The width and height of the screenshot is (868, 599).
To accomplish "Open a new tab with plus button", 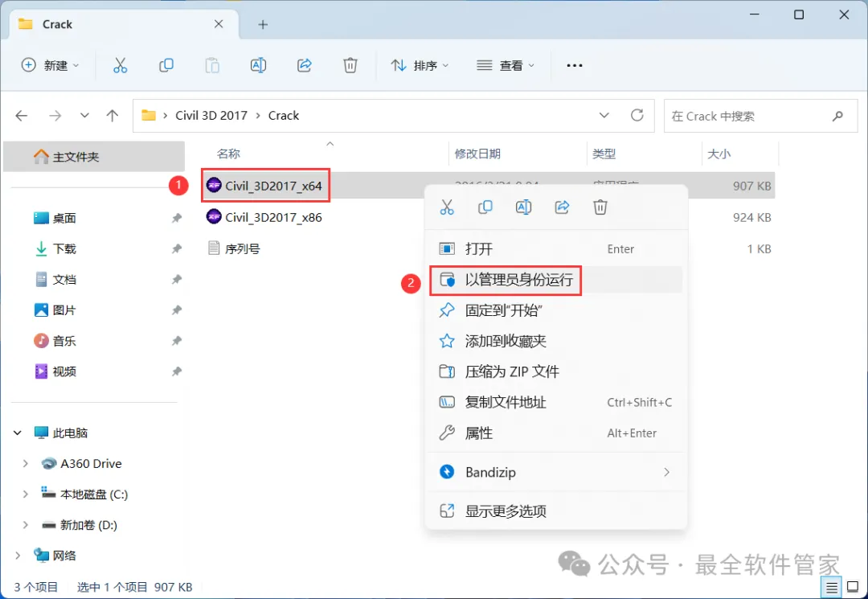I will click(263, 24).
